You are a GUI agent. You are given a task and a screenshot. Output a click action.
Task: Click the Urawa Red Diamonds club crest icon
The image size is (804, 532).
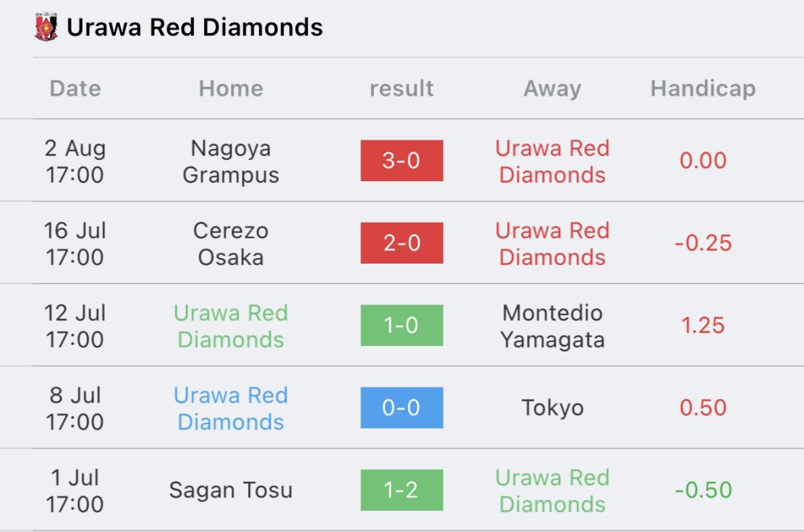point(46,27)
